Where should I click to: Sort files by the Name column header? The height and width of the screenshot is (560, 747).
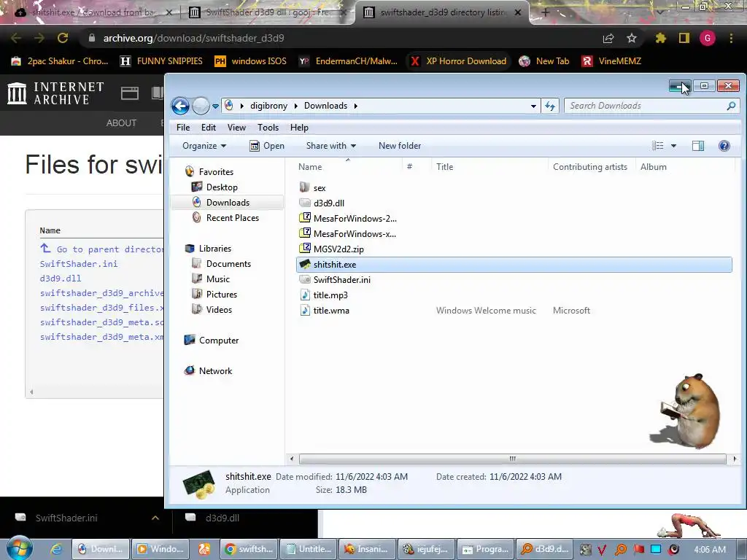[x=310, y=167]
